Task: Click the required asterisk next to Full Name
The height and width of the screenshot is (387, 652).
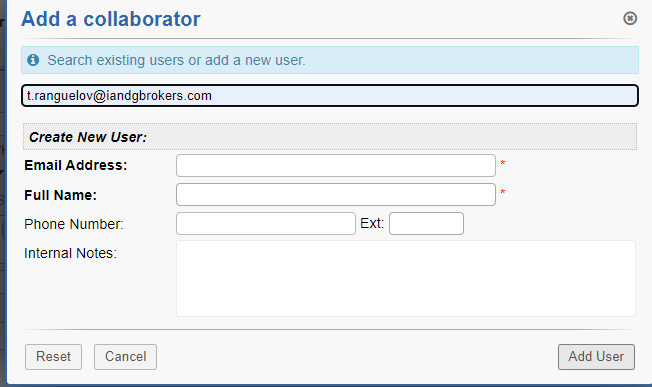Action: tap(502, 192)
